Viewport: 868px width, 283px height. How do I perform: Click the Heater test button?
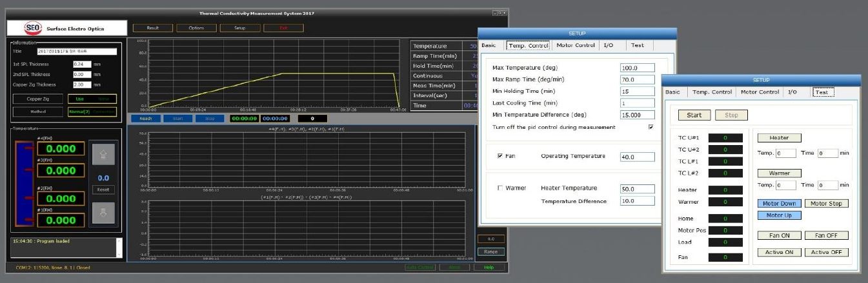tap(779, 137)
